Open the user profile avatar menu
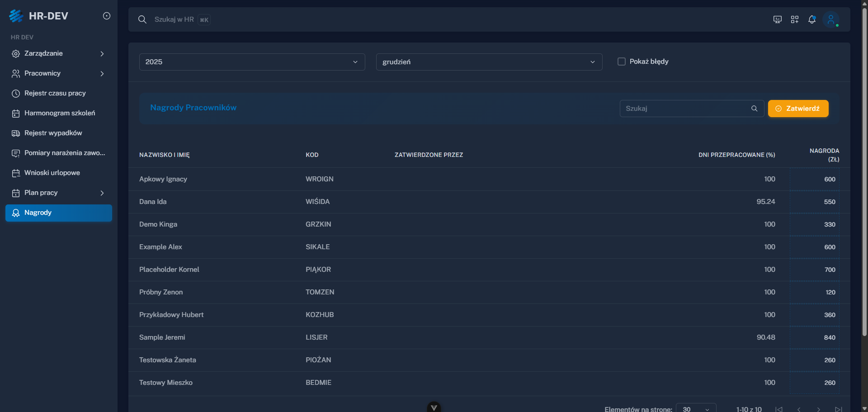868x412 pixels. [x=832, y=19]
